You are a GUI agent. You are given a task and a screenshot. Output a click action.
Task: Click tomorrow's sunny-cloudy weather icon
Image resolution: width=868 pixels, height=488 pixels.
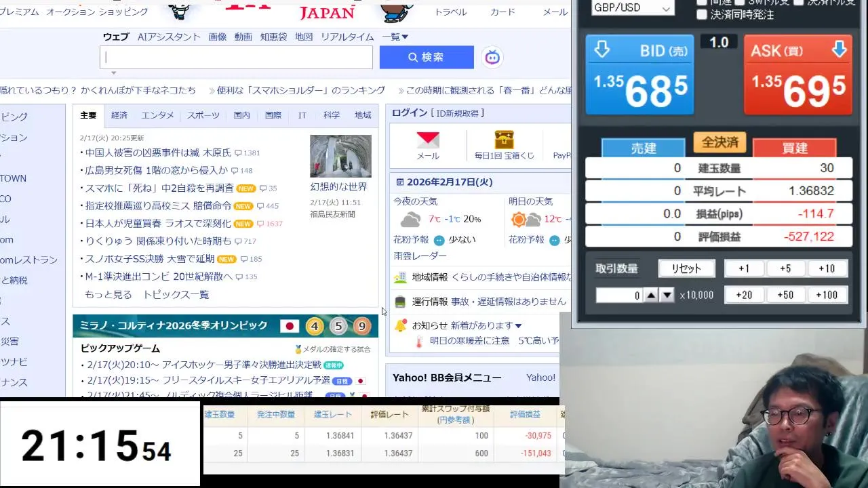pyautogui.click(x=526, y=220)
